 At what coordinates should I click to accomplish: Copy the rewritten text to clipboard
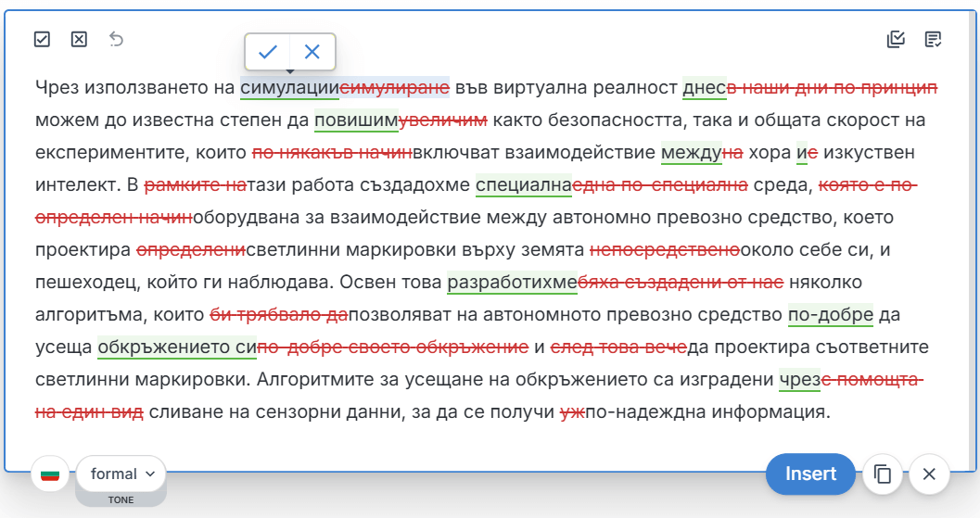coord(883,474)
